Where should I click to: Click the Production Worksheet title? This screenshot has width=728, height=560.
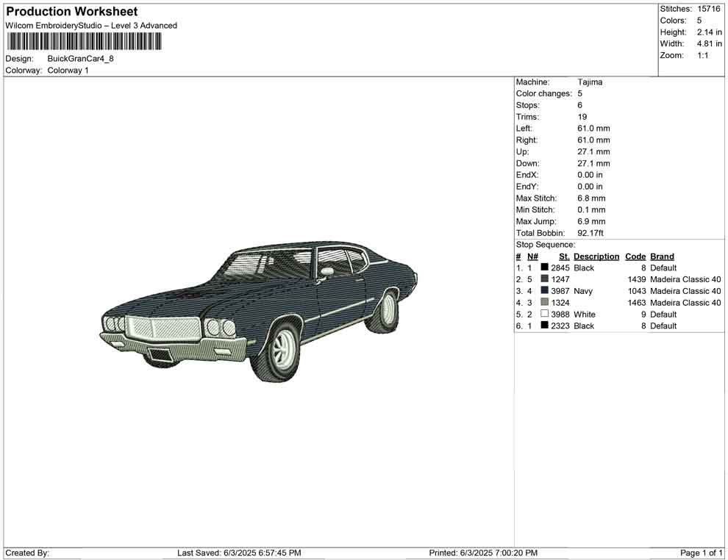coord(72,12)
